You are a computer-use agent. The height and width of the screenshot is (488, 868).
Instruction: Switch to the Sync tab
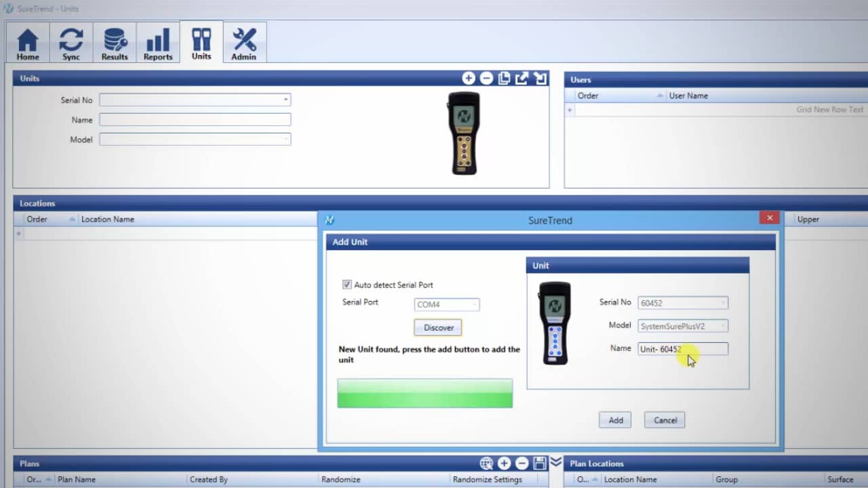point(71,43)
